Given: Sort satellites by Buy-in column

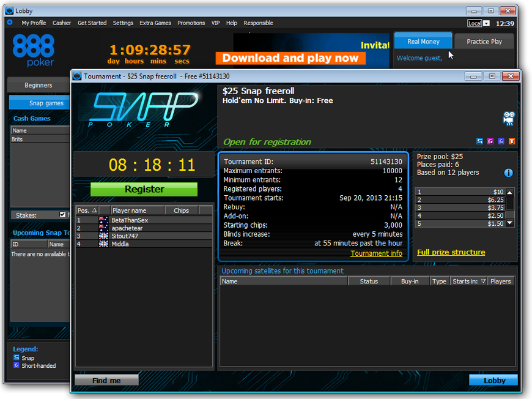Looking at the screenshot, I should coord(410,281).
